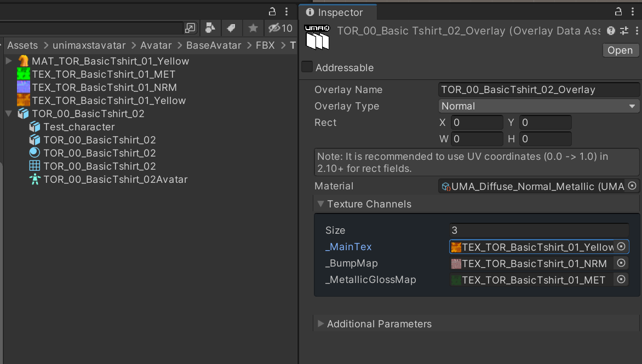
Task: Click the object picker for _BumpMap
Action: coord(621,263)
